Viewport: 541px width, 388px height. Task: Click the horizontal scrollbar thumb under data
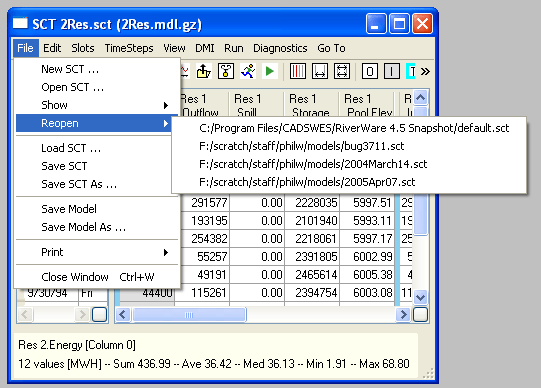click(x=189, y=315)
